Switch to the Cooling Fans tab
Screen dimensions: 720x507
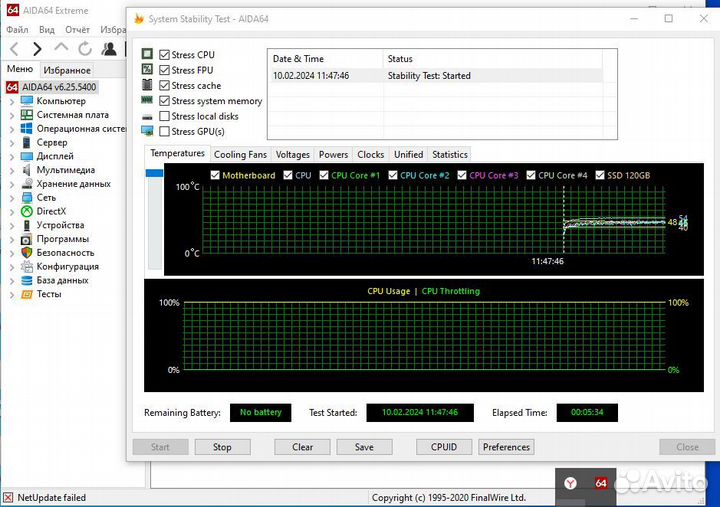(x=241, y=155)
